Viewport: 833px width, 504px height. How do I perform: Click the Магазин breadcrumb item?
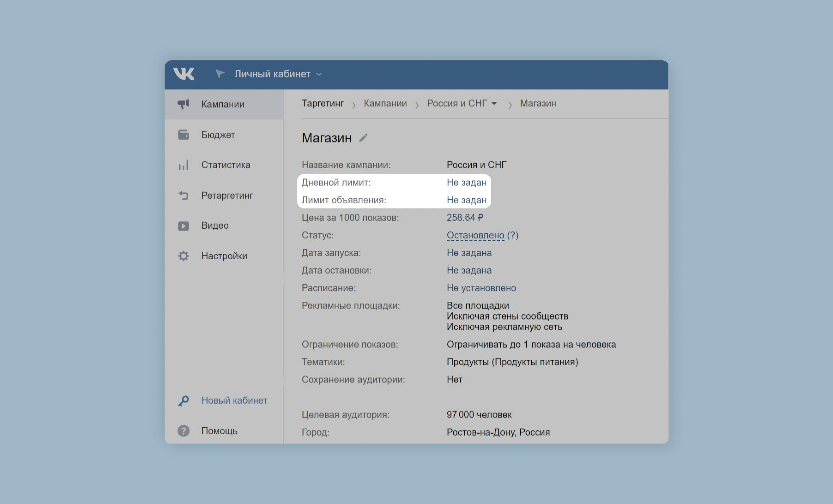(x=538, y=103)
